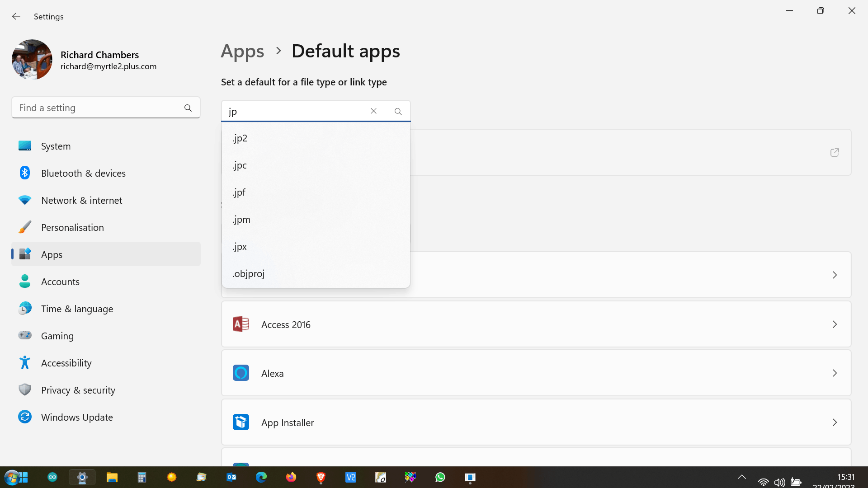Image resolution: width=868 pixels, height=488 pixels.
Task: Click the Find a setting search box
Action: pos(106,108)
